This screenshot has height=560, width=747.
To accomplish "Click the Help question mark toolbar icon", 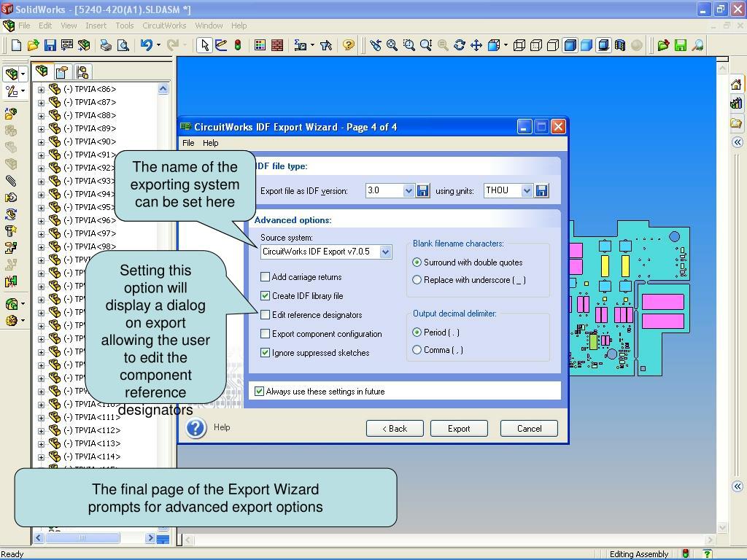I will [349, 45].
